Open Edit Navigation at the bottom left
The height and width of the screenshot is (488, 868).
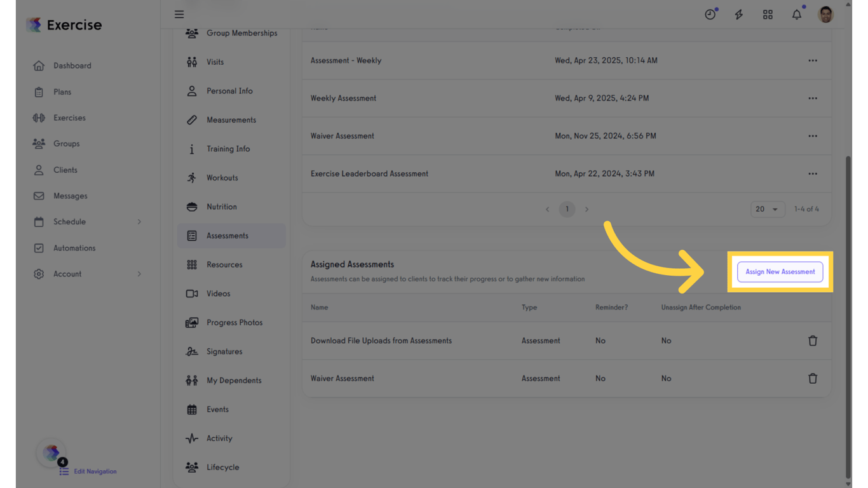(x=96, y=471)
